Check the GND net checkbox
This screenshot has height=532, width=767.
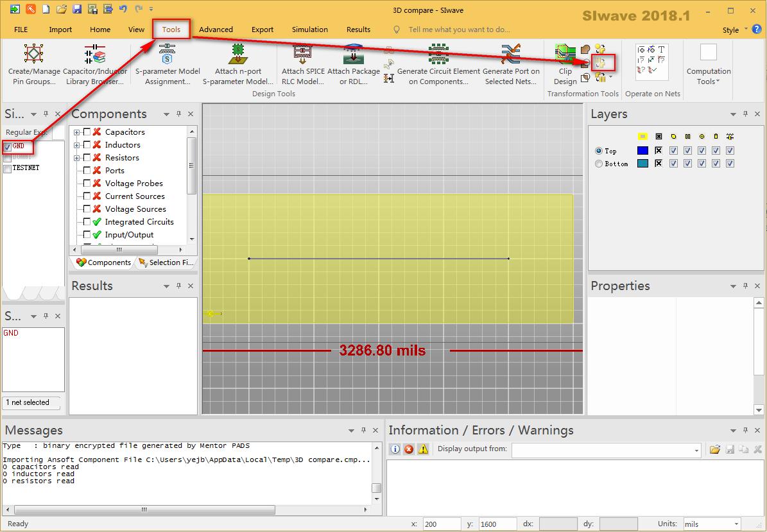coord(8,146)
